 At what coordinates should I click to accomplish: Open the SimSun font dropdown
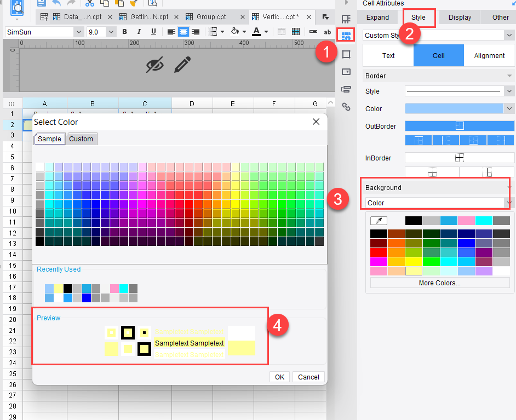coord(78,32)
